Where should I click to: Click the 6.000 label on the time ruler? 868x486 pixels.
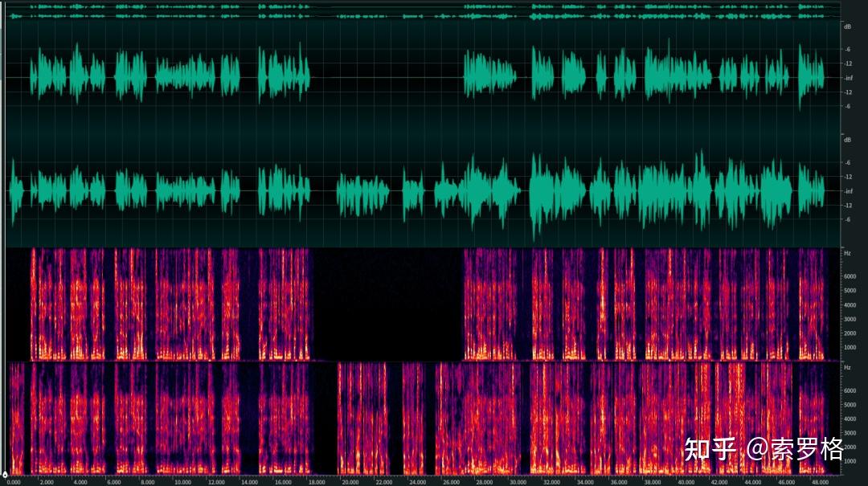114,482
